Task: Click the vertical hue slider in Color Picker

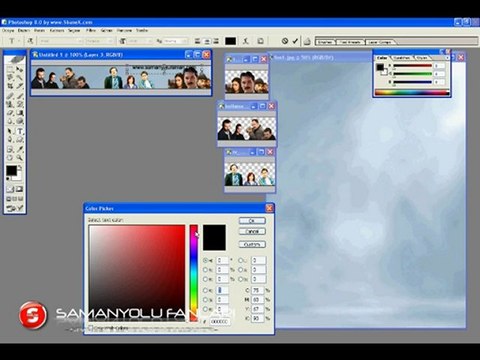Action: pyautogui.click(x=194, y=273)
